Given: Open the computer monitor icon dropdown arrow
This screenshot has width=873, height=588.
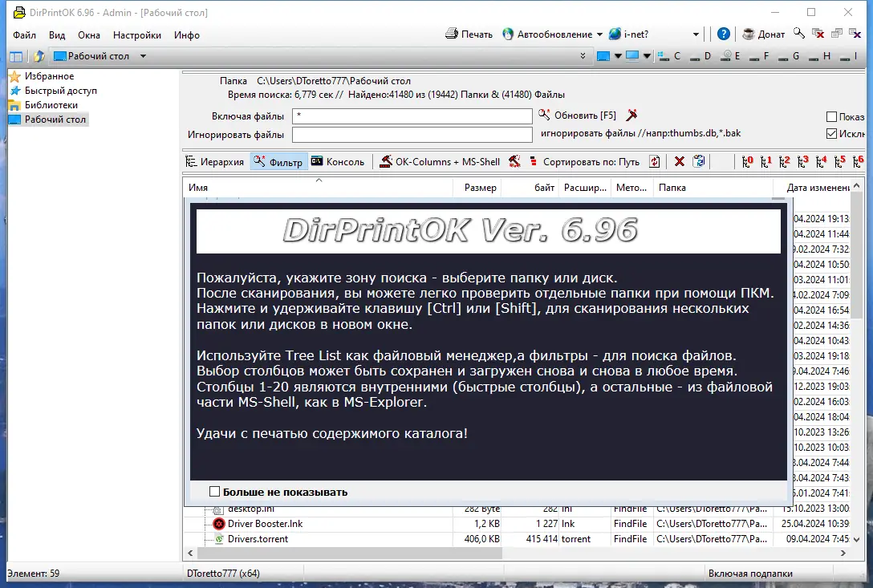Looking at the screenshot, I should 647,56.
